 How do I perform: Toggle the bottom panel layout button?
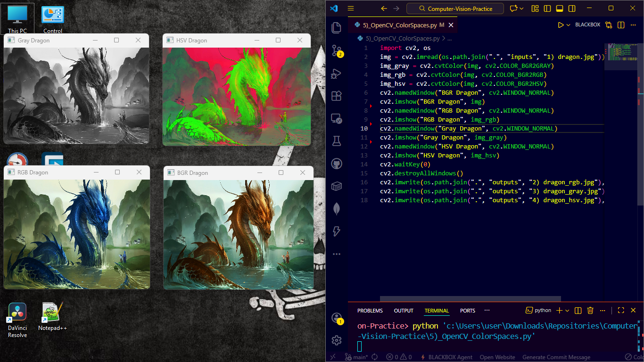click(560, 8)
